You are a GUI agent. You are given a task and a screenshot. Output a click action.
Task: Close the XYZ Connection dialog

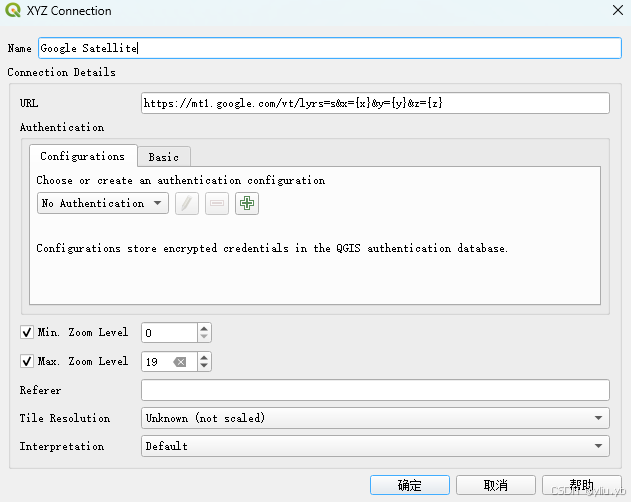pyautogui.click(x=618, y=10)
